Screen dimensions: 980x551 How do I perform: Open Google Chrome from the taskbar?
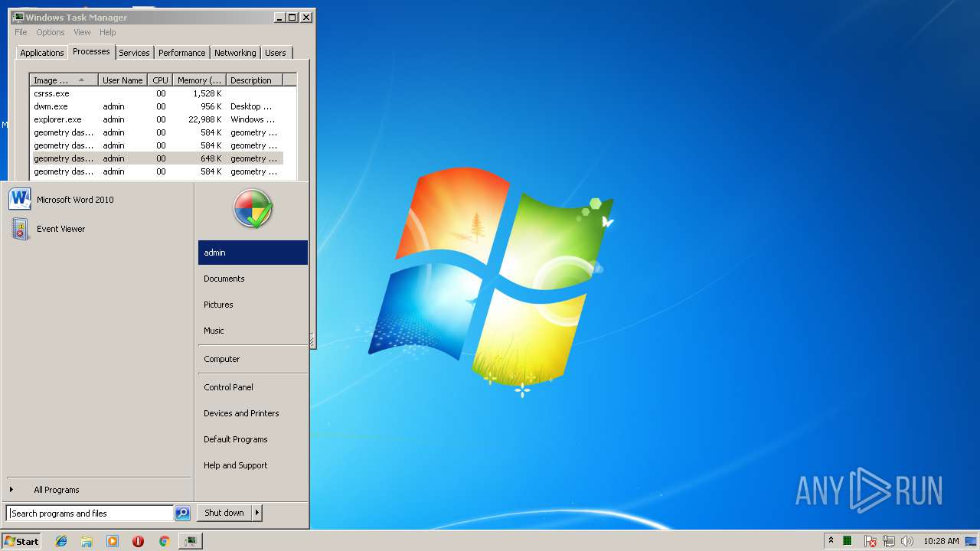(x=164, y=541)
